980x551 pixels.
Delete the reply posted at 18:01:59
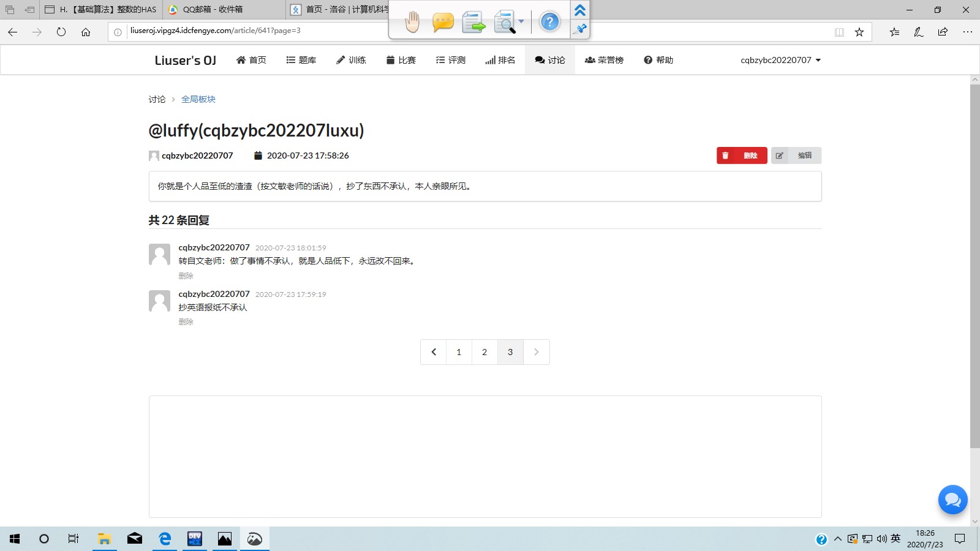[186, 276]
